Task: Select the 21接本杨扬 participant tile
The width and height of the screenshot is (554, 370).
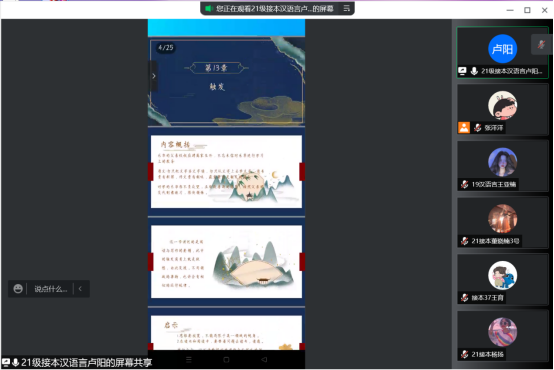Action: point(502,336)
